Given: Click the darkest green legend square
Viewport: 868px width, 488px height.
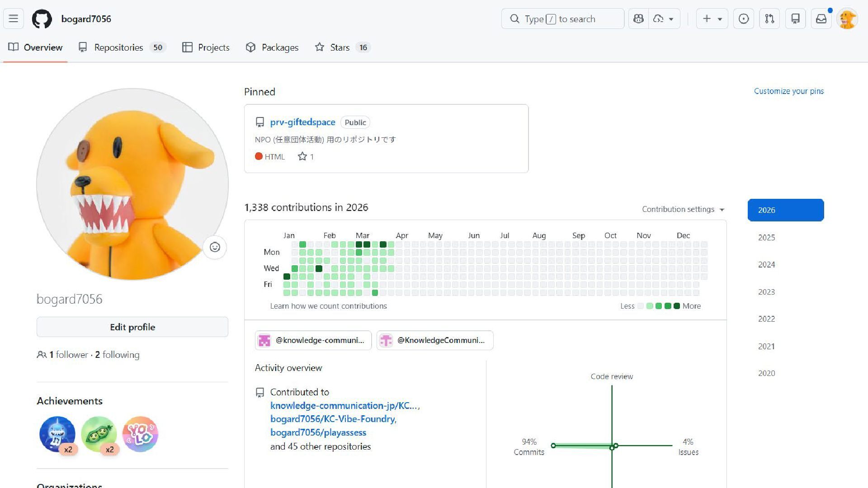Looking at the screenshot, I should click(677, 306).
